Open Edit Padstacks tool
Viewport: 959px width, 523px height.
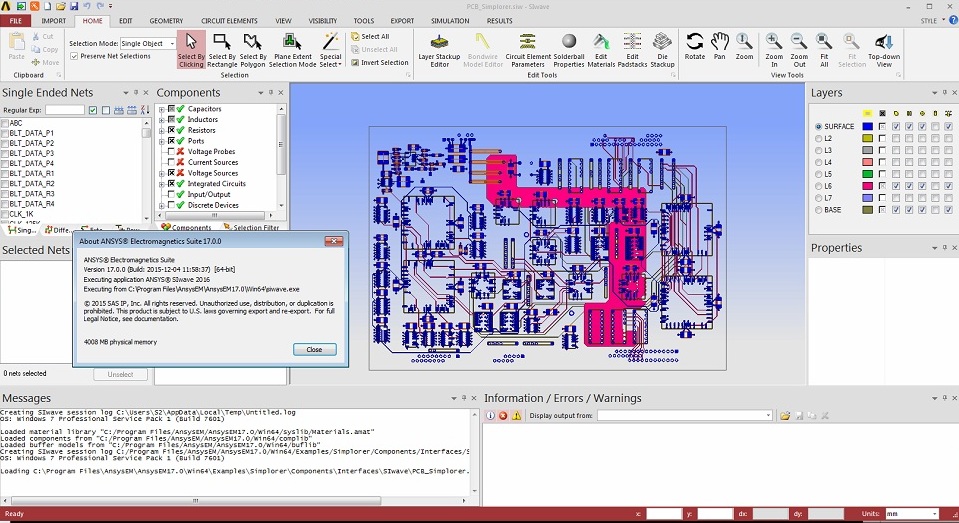[632, 50]
